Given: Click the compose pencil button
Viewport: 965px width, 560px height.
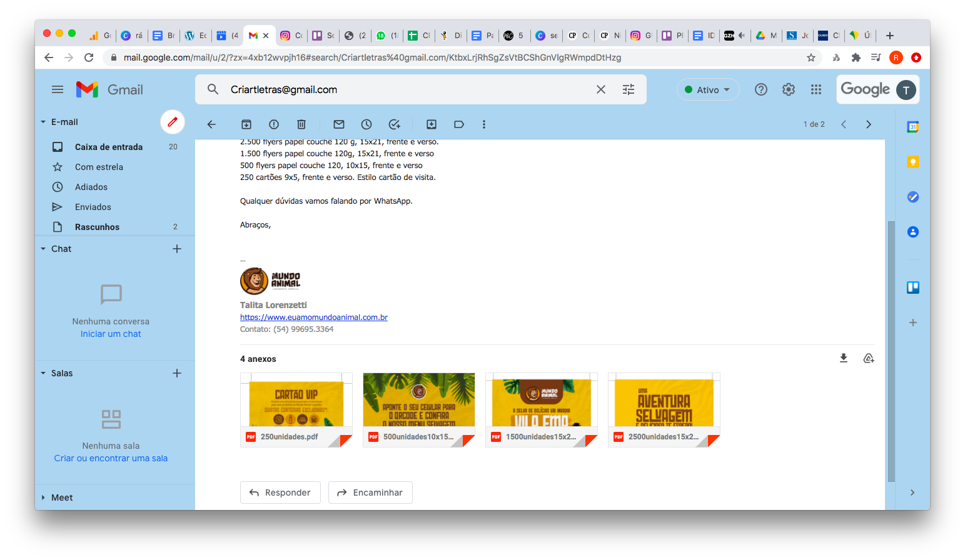Looking at the screenshot, I should 173,122.
